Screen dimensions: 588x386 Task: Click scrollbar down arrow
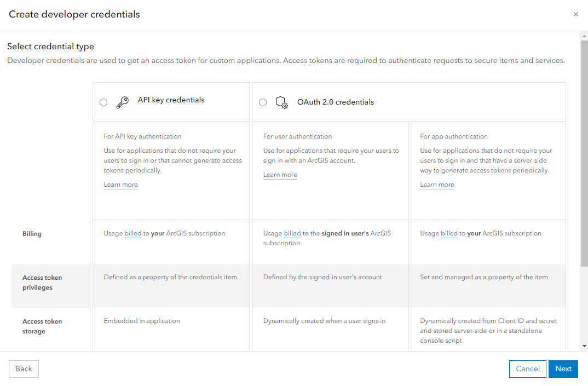584,346
